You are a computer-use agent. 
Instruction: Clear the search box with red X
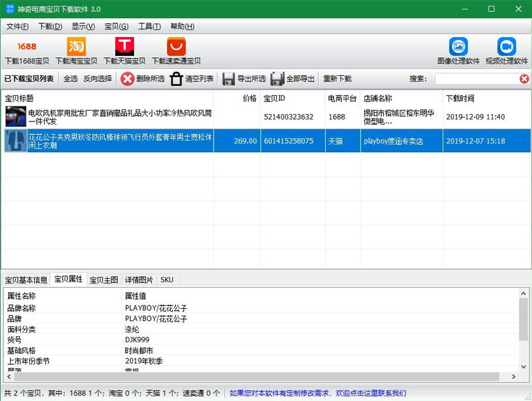click(x=524, y=79)
